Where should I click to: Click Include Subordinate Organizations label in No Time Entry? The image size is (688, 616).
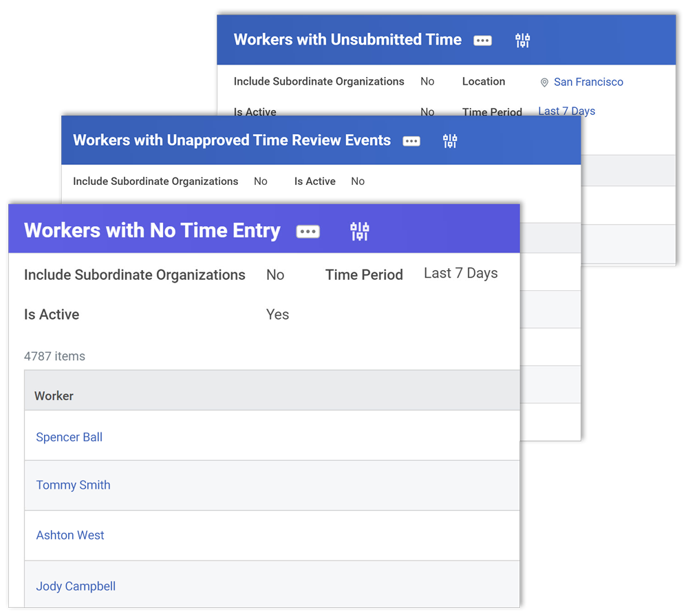134,275
